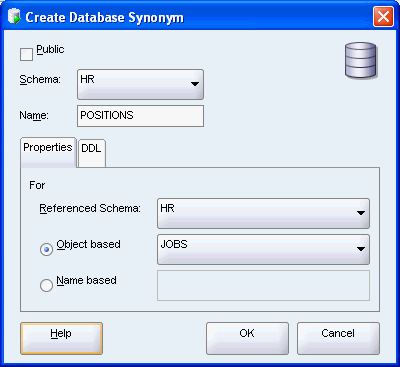This screenshot has height=367, width=400.
Task: Cancel the synonym creation
Action: click(338, 338)
